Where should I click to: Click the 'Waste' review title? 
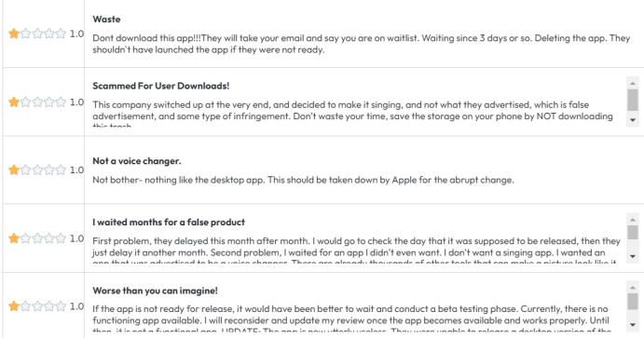tap(106, 20)
